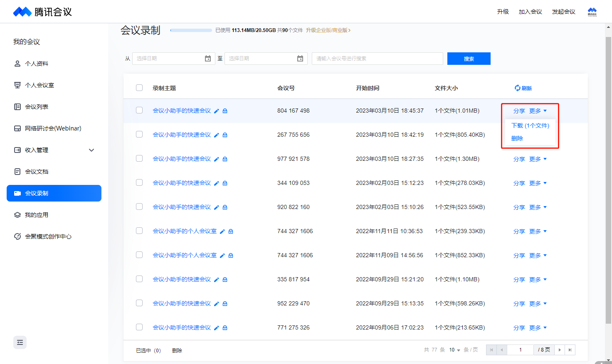Click the blue 搜索 button
The width and height of the screenshot is (612, 364).
(x=469, y=59)
